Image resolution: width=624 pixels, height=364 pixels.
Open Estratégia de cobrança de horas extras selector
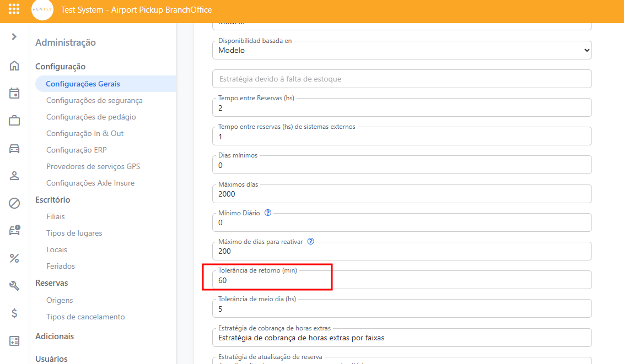coord(401,338)
